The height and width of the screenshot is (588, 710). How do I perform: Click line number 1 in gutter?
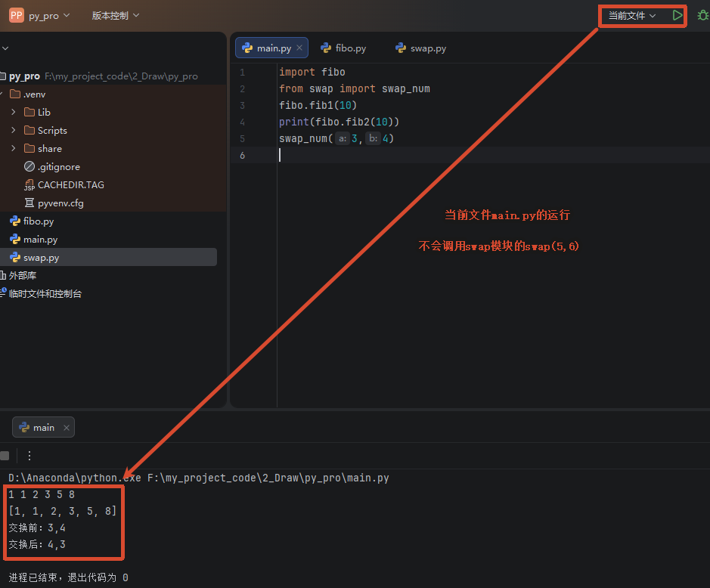click(x=243, y=73)
